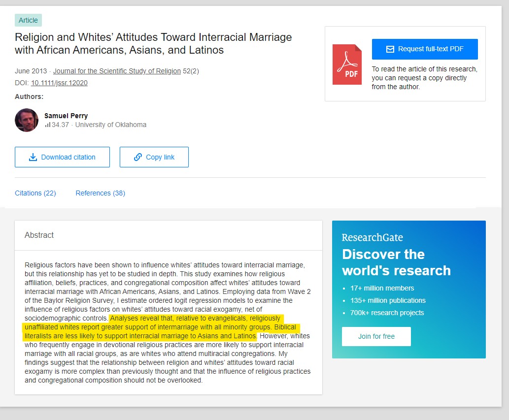Viewport: 509px width, 420px height.
Task: Click the Request full-text PDF button
Action: click(x=425, y=49)
